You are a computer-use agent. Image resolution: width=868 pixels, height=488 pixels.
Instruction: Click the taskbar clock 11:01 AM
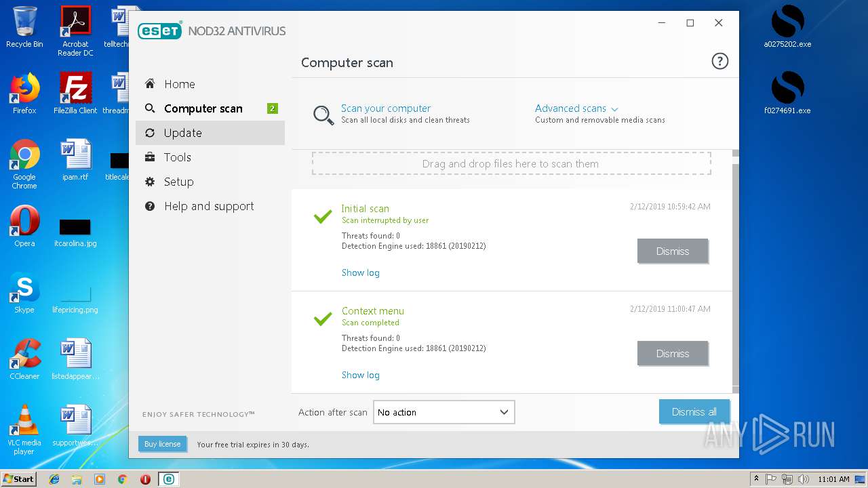(833, 479)
